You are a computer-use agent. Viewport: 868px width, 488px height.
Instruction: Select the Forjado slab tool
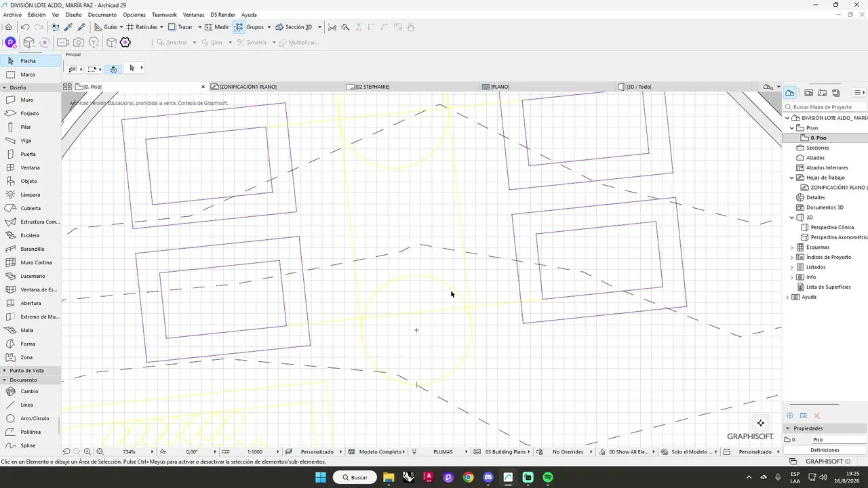(31, 113)
